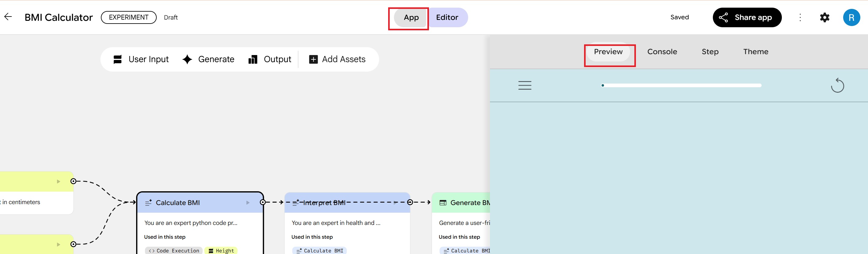Add an Output step
The height and width of the screenshot is (254, 868).
(270, 59)
